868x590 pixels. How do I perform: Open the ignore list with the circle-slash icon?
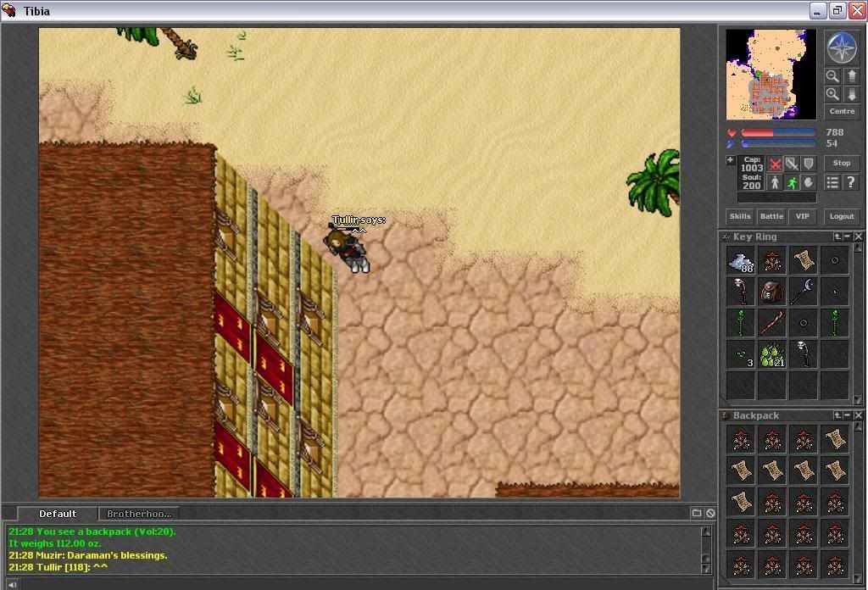710,513
